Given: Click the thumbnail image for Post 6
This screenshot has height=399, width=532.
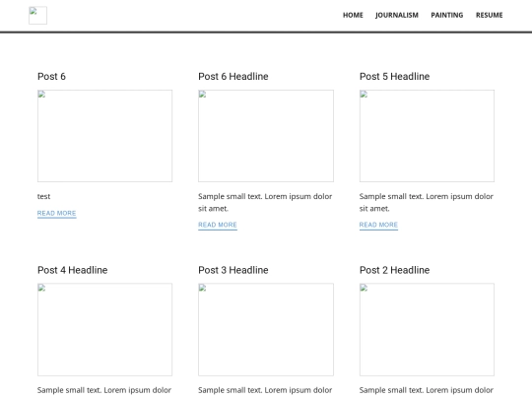Looking at the screenshot, I should tap(104, 136).
